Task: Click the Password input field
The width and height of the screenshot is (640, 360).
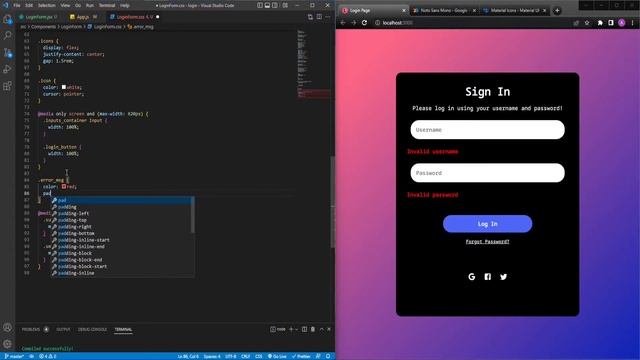Action: point(487,173)
